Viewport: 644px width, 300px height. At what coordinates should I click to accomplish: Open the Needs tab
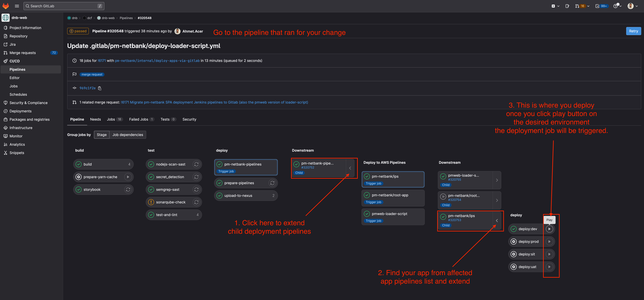(96, 119)
